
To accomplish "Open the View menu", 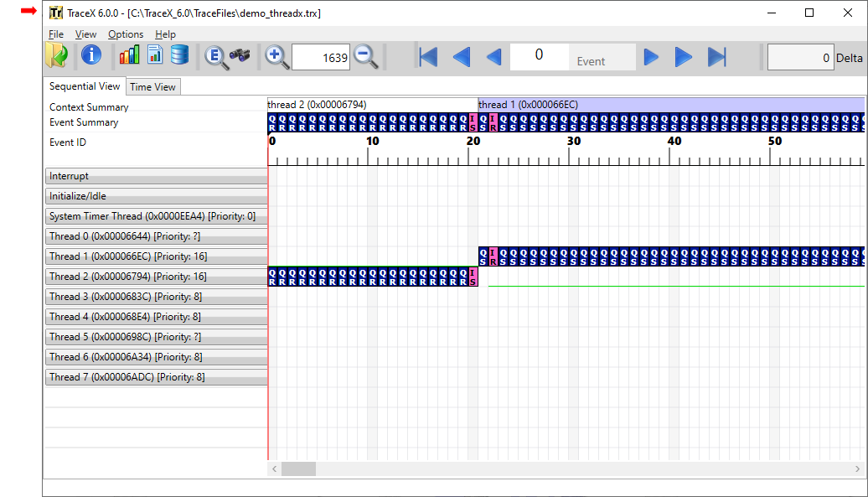I will click(x=85, y=34).
